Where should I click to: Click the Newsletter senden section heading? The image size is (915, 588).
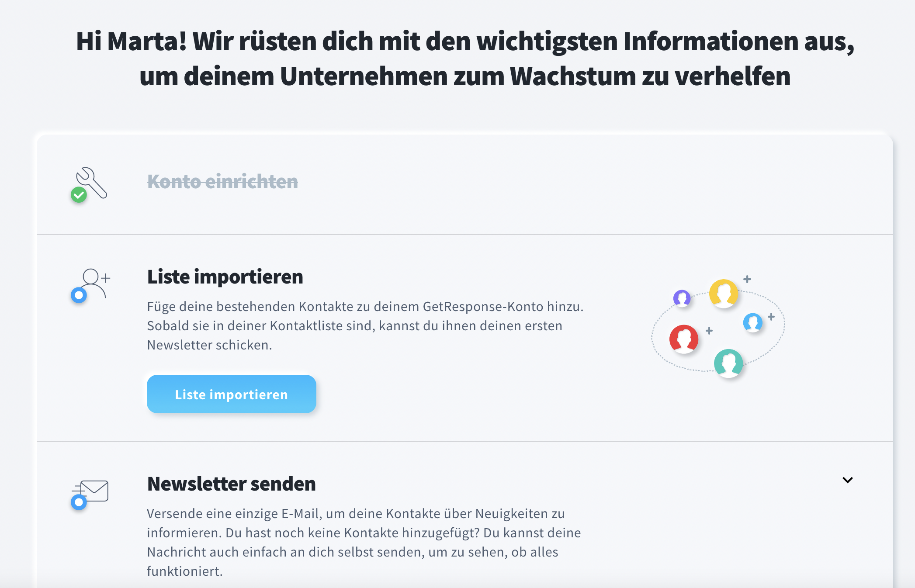[x=231, y=483]
